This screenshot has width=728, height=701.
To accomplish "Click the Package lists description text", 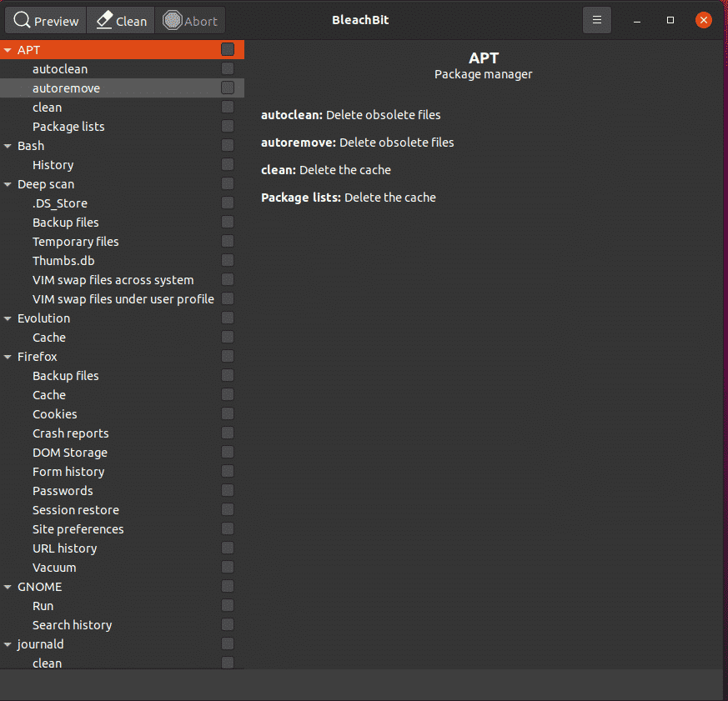I will 349,198.
